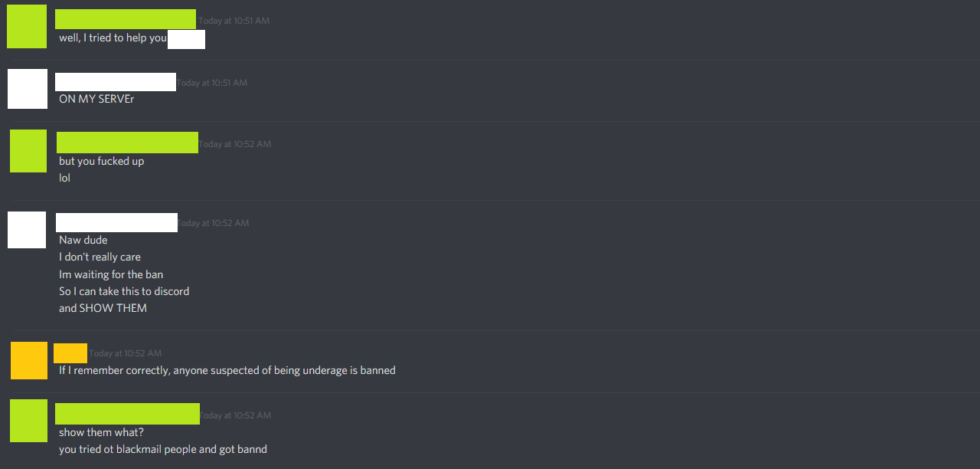Click green avatar beside 'show them what?' message
This screenshot has width=980, height=469.
(x=28, y=421)
